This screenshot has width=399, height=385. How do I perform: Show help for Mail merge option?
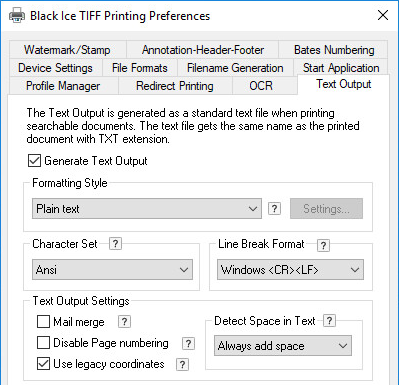tap(124, 322)
